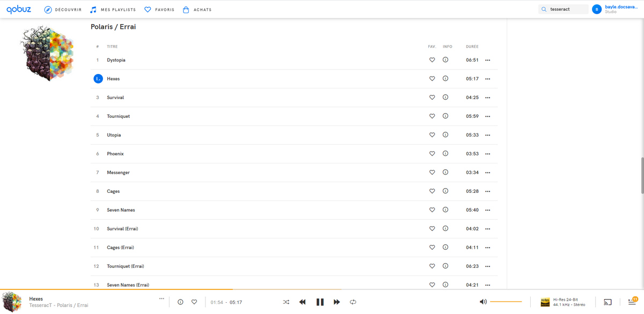The height and width of the screenshot is (314, 644).
Task: Open more options for Dystopia
Action: click(x=487, y=60)
